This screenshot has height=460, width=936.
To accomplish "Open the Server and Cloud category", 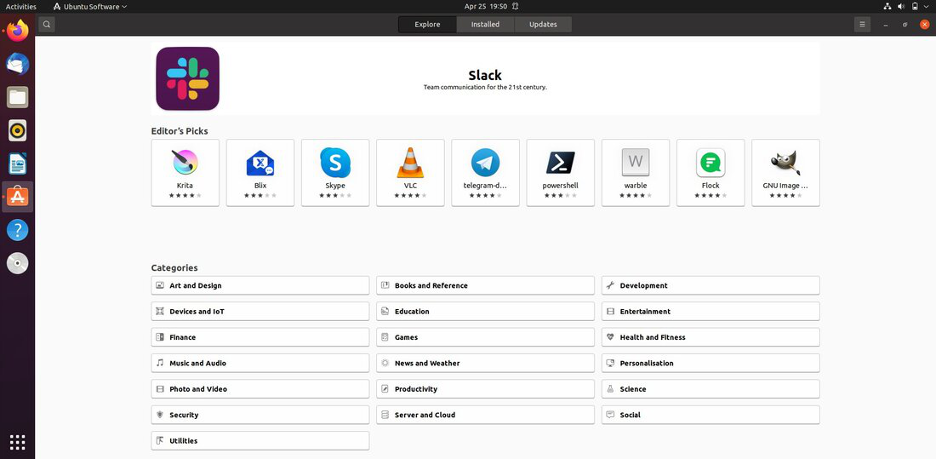I will [x=485, y=415].
